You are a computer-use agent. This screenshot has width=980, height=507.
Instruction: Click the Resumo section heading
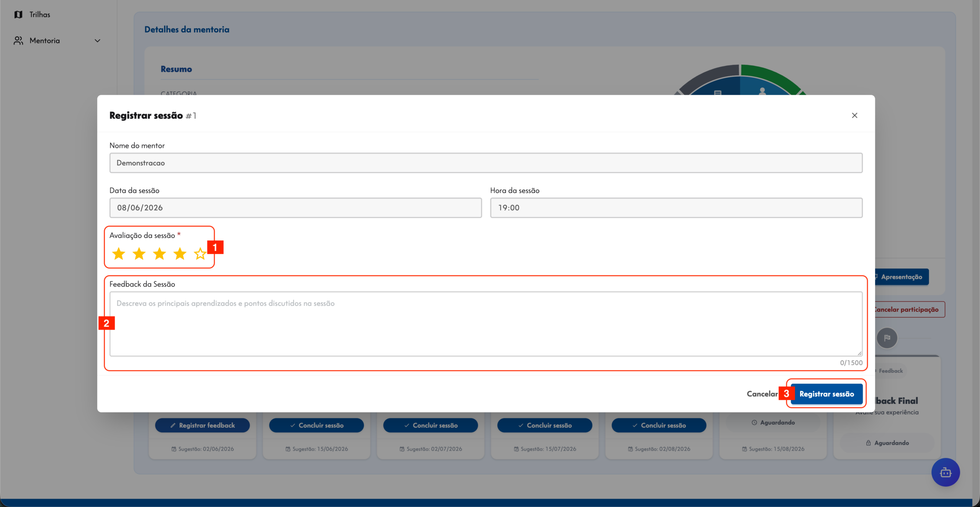tap(176, 69)
